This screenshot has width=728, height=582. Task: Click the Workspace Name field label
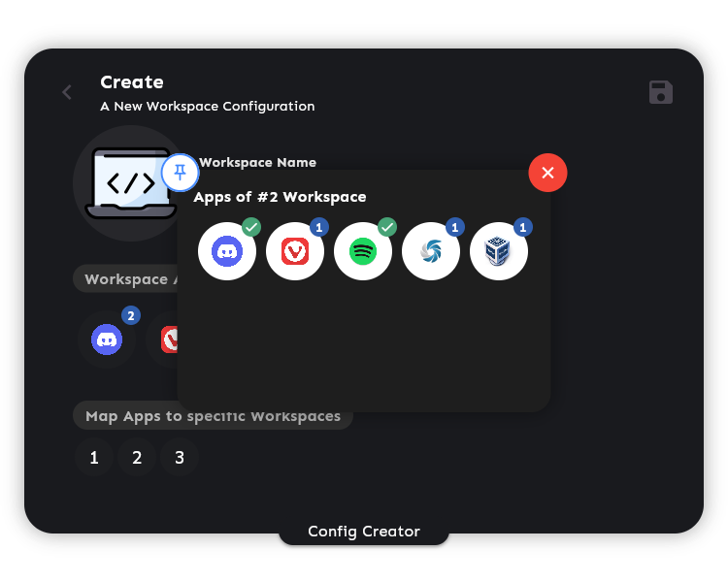tap(257, 162)
